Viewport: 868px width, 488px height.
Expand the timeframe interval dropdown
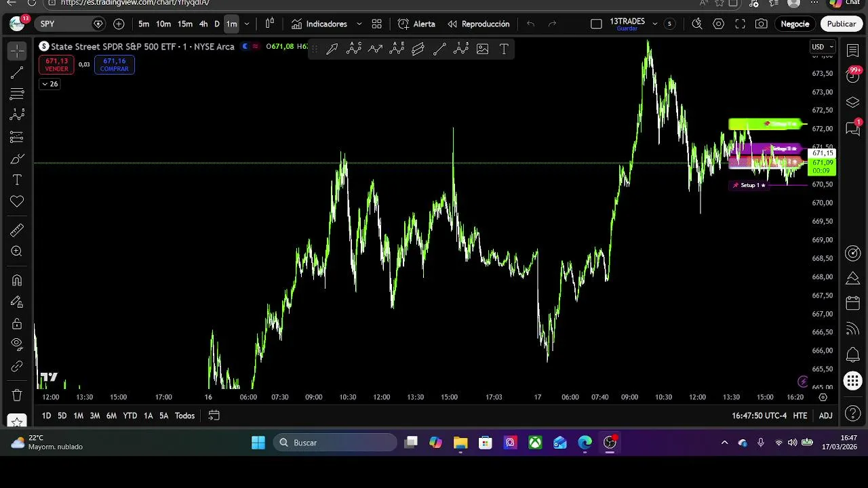247,24
